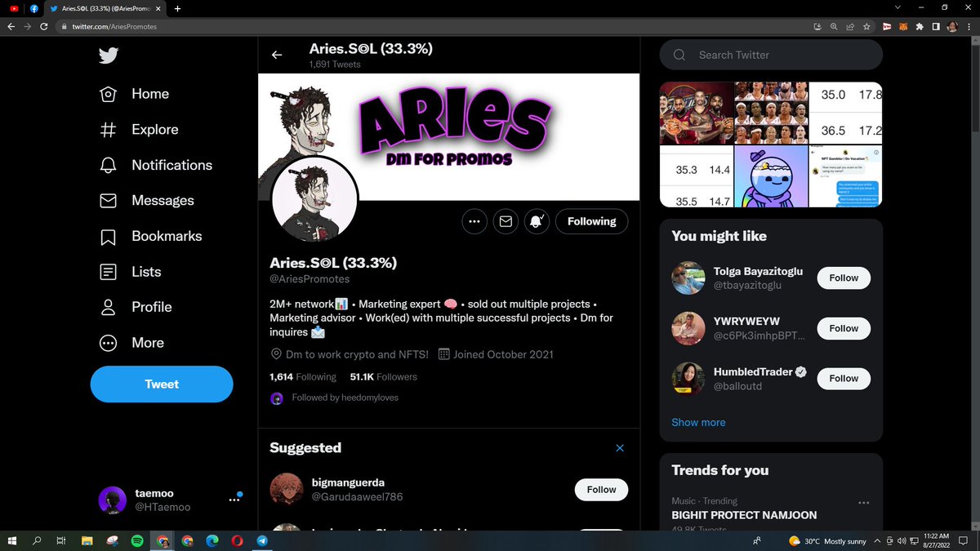Toggle the notification bell for Aries
This screenshot has height=551, width=980.
[x=537, y=221]
